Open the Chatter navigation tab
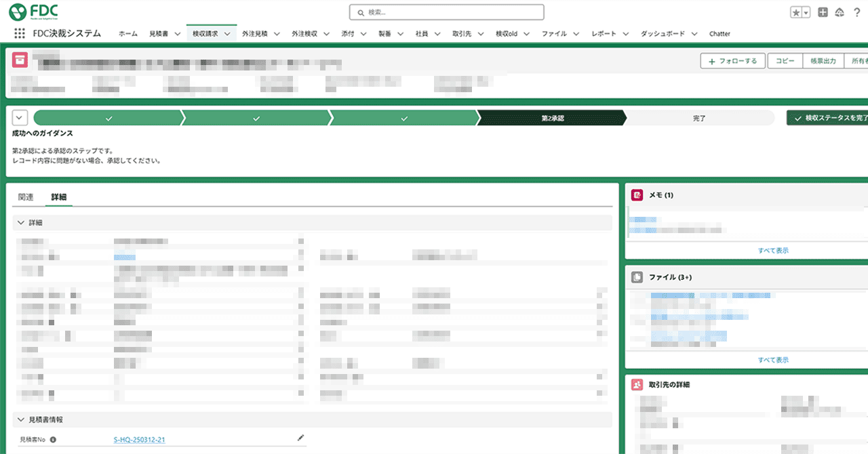This screenshot has width=868, height=454. pyautogui.click(x=719, y=34)
